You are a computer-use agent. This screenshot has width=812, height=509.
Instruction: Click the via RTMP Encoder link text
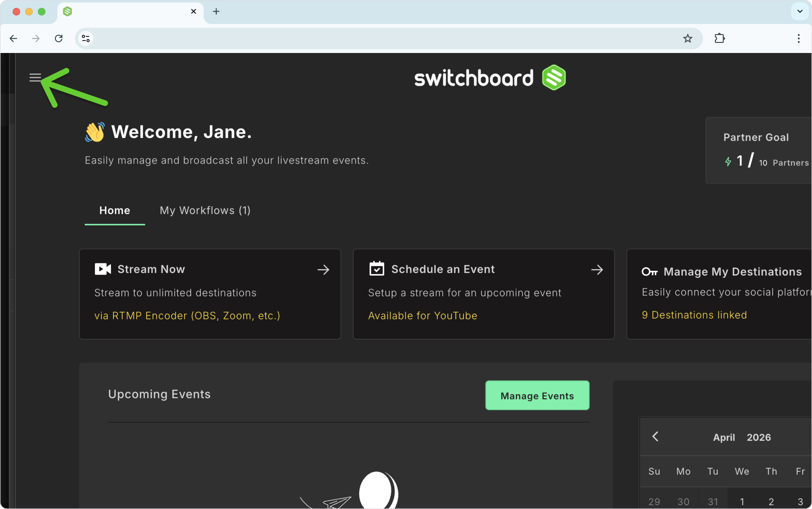pyautogui.click(x=187, y=315)
